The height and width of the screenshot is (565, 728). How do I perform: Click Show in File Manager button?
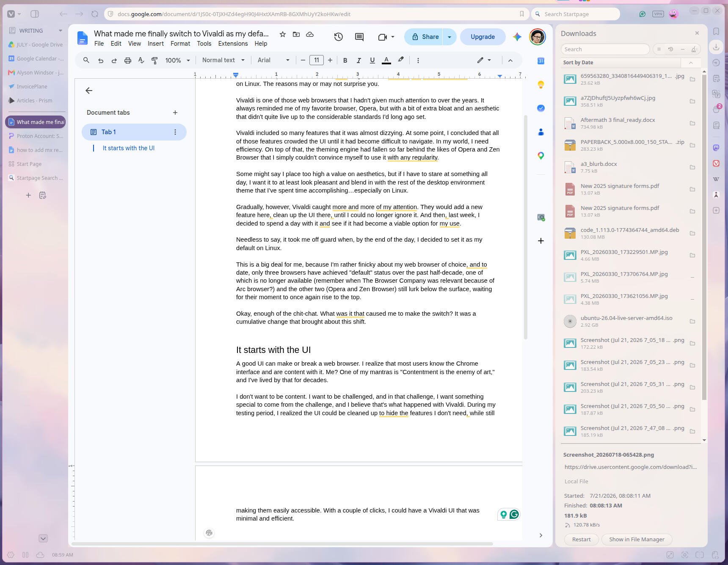(x=637, y=539)
